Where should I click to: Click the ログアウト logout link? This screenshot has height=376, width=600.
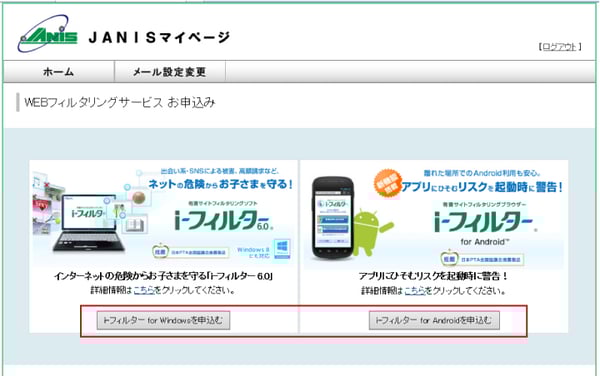559,47
